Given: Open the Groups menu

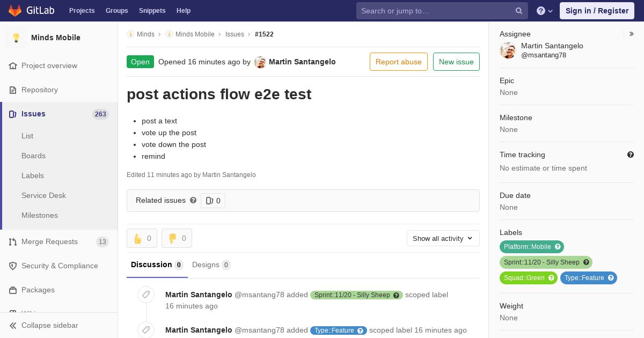Looking at the screenshot, I should (x=117, y=11).
